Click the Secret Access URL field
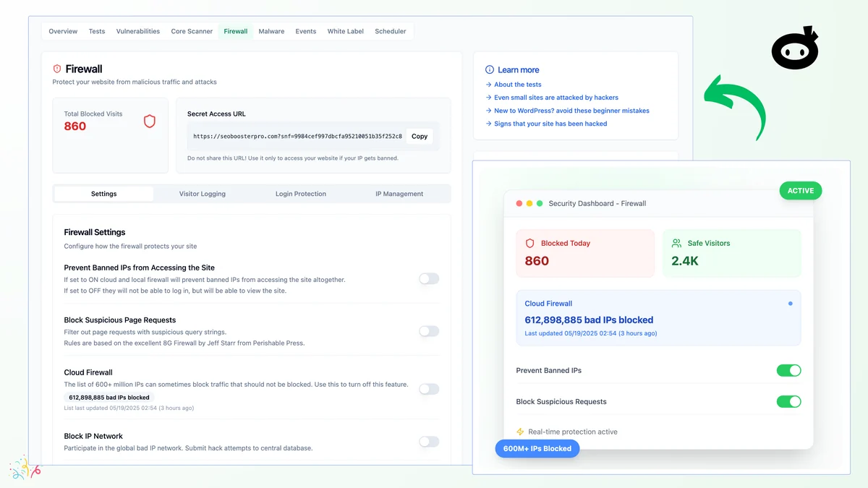This screenshot has width=868, height=488. point(297,136)
